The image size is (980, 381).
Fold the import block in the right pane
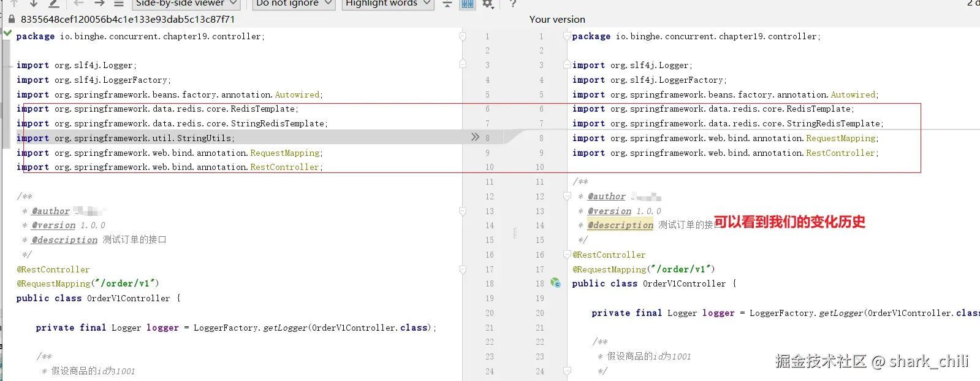[567, 64]
